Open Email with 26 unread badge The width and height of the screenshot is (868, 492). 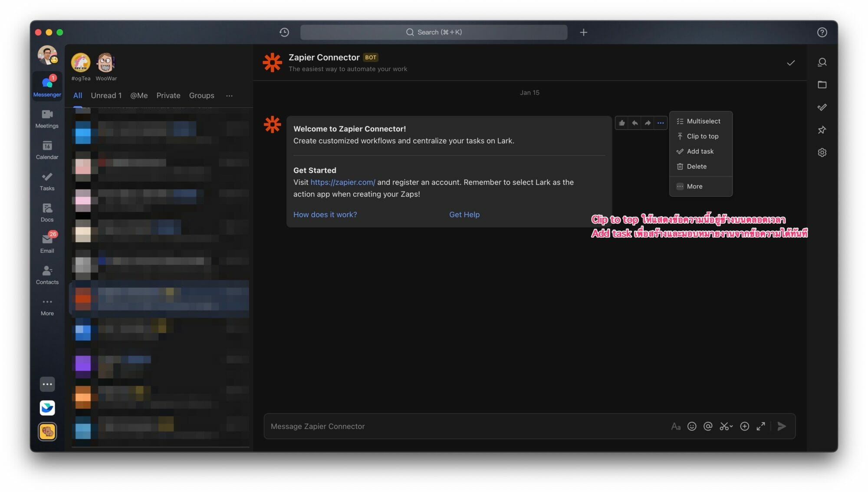coord(47,242)
